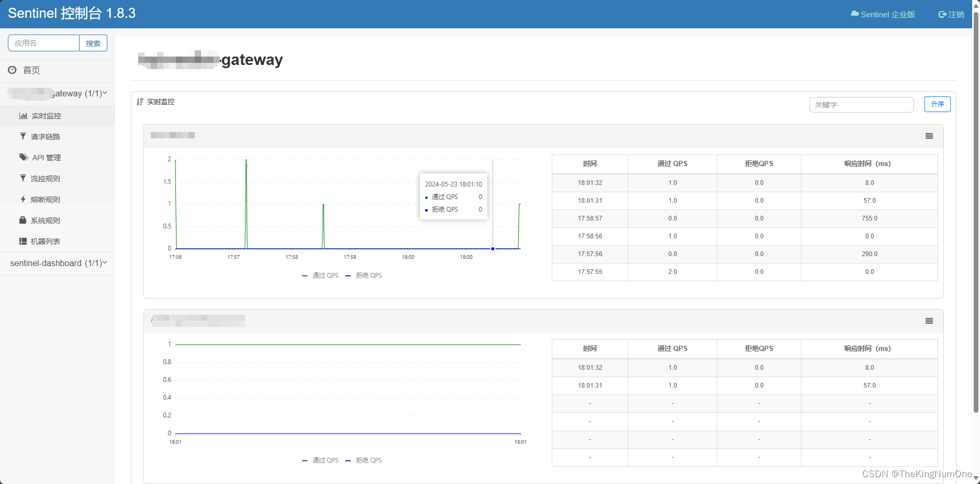The image size is (980, 484).
Task: Open 请求链路 via its funnel icon
Action: (x=23, y=136)
